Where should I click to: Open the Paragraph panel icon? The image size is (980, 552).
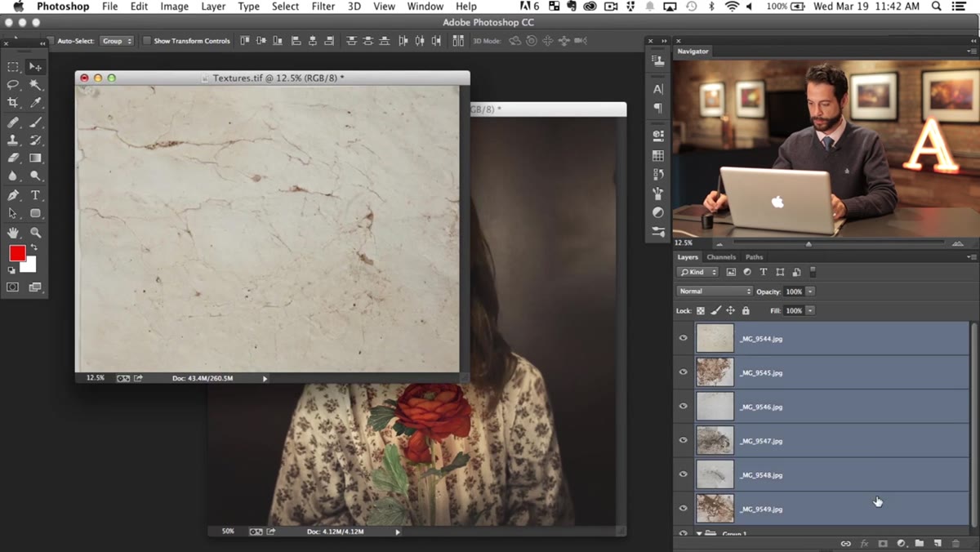pyautogui.click(x=658, y=108)
